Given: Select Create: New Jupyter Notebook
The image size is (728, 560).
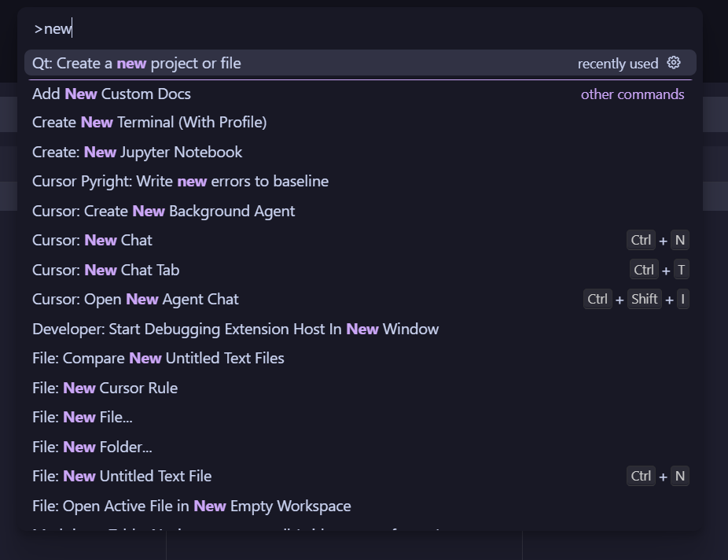Looking at the screenshot, I should click(x=138, y=152).
